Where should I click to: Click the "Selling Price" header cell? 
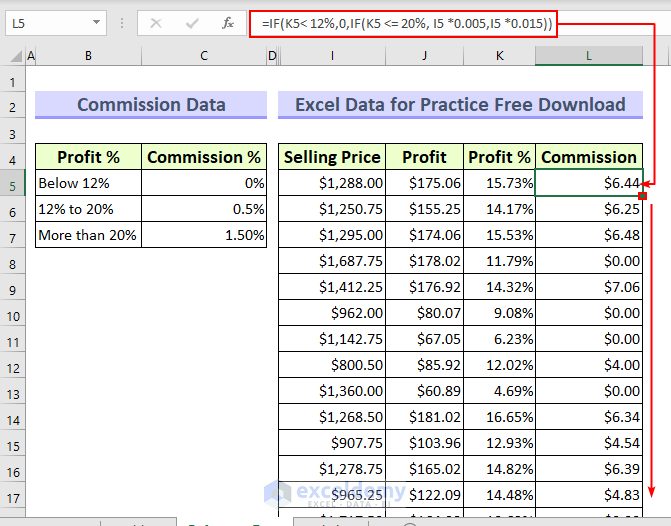point(332,157)
